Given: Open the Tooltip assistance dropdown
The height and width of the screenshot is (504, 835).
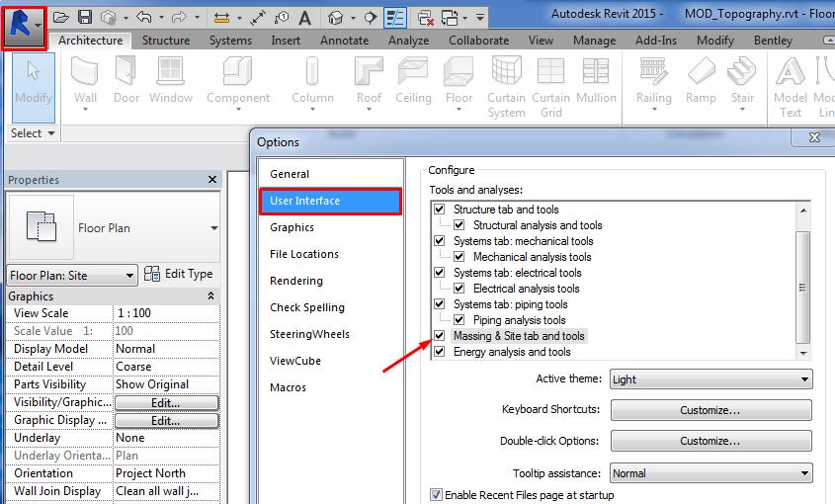Looking at the screenshot, I should (x=710, y=473).
